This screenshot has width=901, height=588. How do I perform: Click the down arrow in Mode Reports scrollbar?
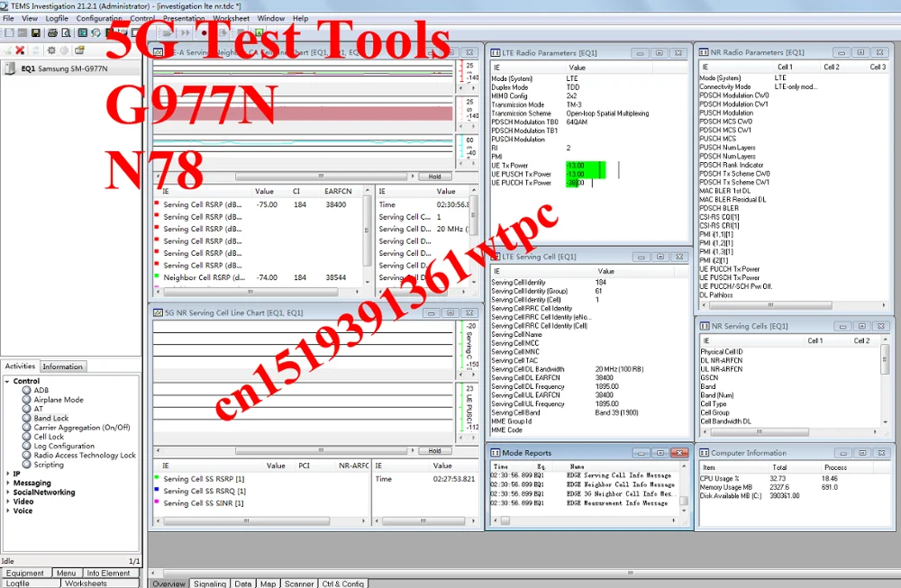coord(684,511)
